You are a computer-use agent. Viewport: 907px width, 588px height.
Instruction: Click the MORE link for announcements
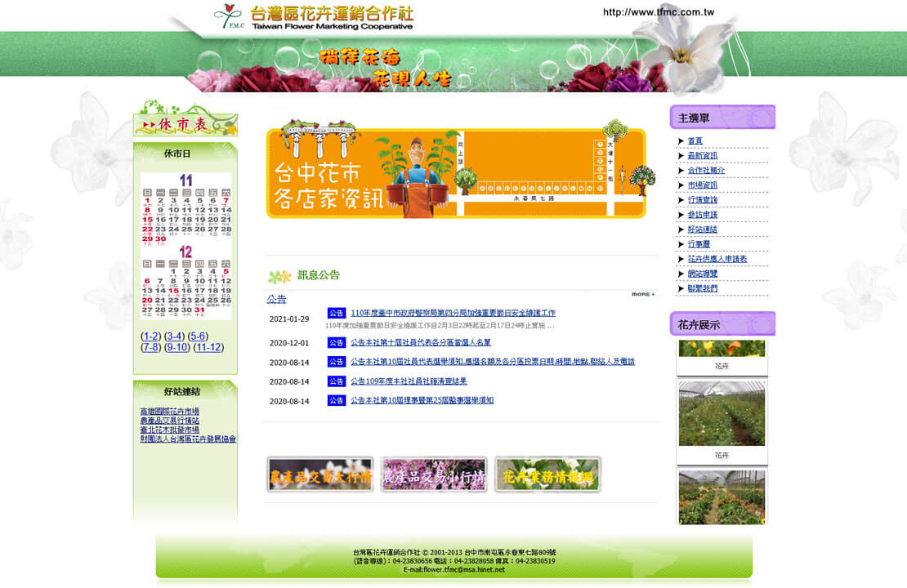tap(642, 294)
